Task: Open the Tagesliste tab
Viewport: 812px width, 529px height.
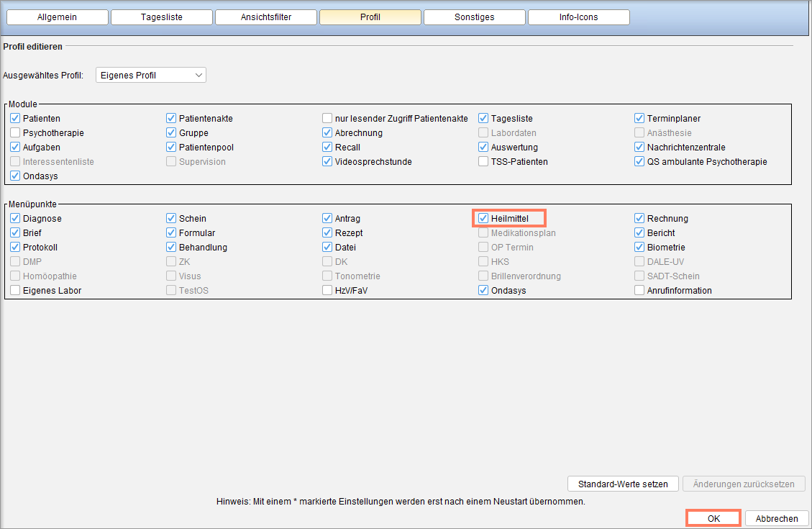Action: (162, 17)
